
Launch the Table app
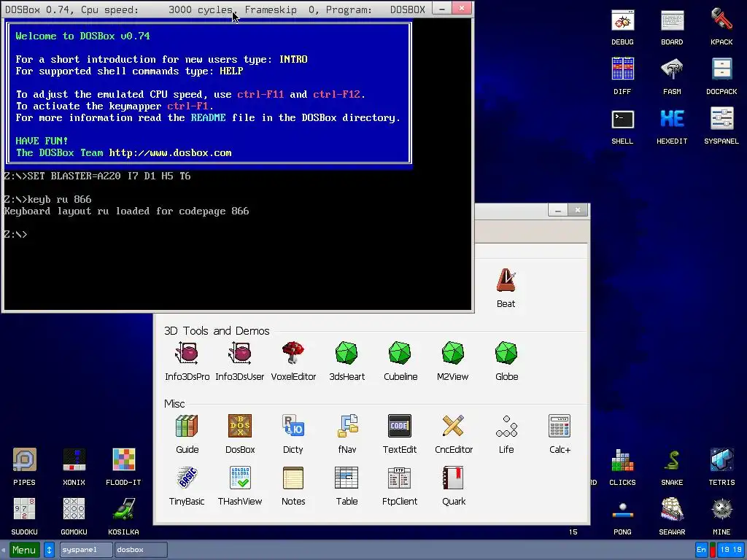(347, 486)
